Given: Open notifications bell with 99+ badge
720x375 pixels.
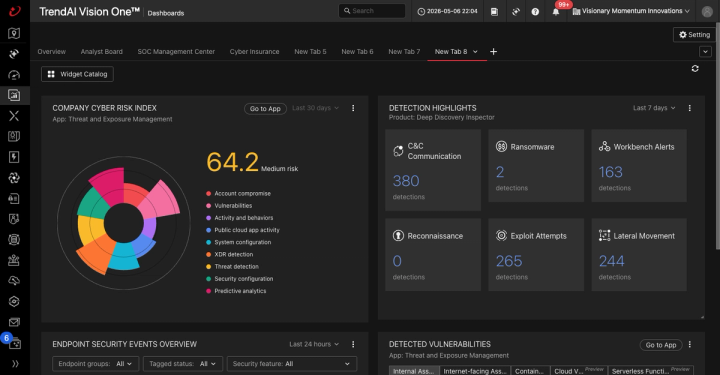Looking at the screenshot, I should click(556, 11).
